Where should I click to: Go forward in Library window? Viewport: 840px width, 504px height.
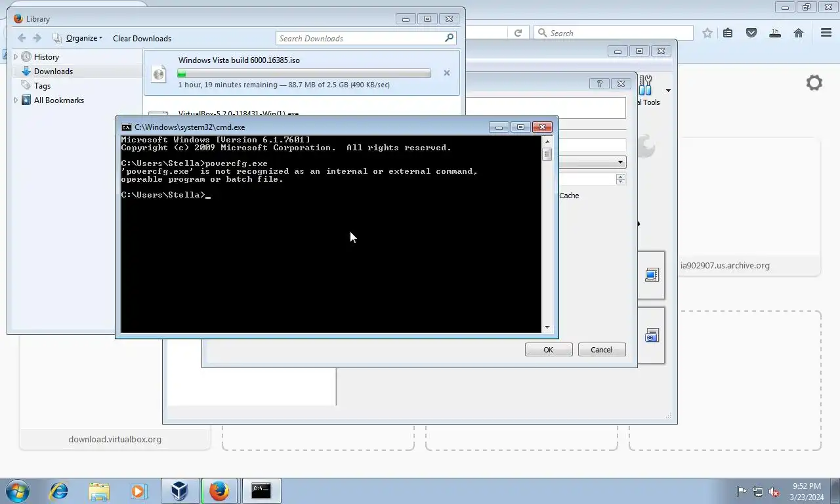(37, 38)
